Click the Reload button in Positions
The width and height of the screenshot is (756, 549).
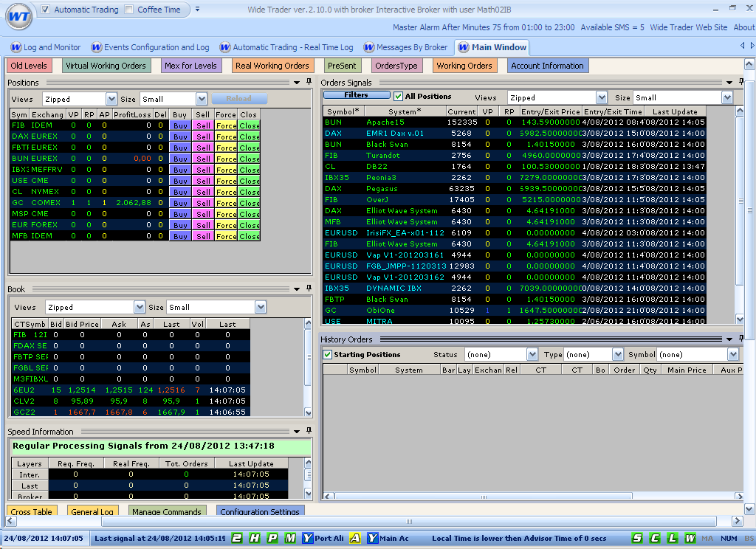[238, 98]
